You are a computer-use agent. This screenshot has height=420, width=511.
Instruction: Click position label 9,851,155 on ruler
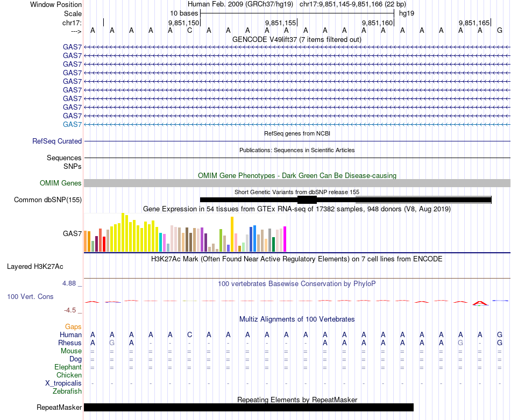[x=280, y=23]
